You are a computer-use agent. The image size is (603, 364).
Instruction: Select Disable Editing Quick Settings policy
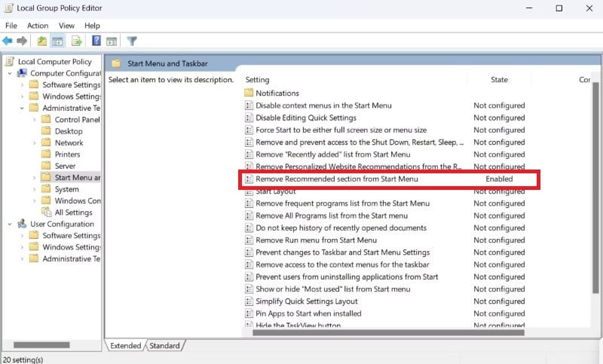tap(306, 118)
